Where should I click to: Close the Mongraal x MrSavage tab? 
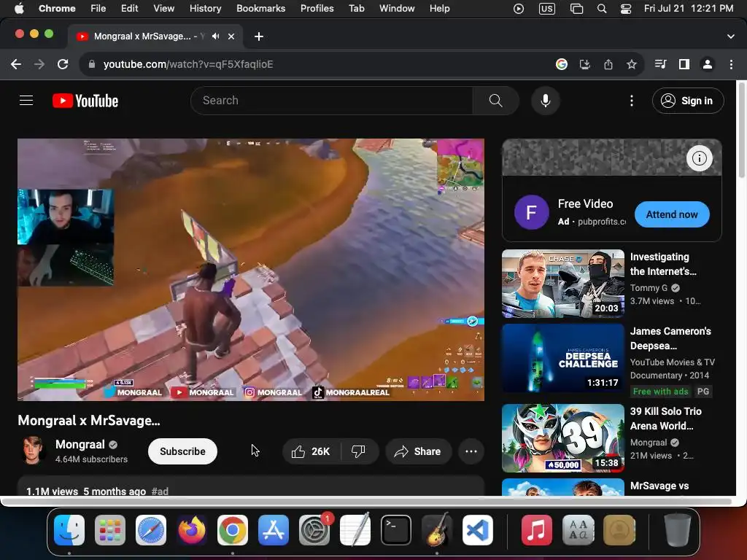[231, 36]
